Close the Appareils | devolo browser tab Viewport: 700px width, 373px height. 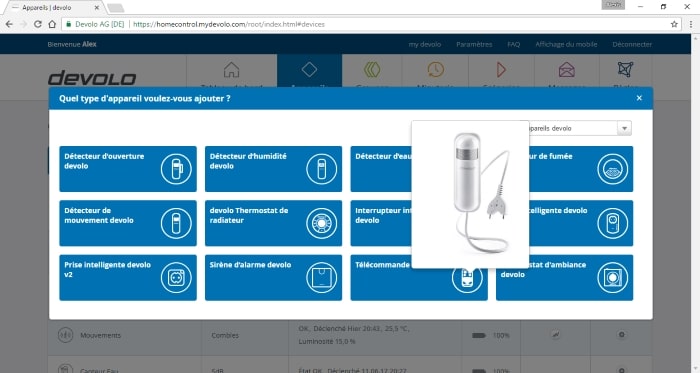pyautogui.click(x=97, y=8)
